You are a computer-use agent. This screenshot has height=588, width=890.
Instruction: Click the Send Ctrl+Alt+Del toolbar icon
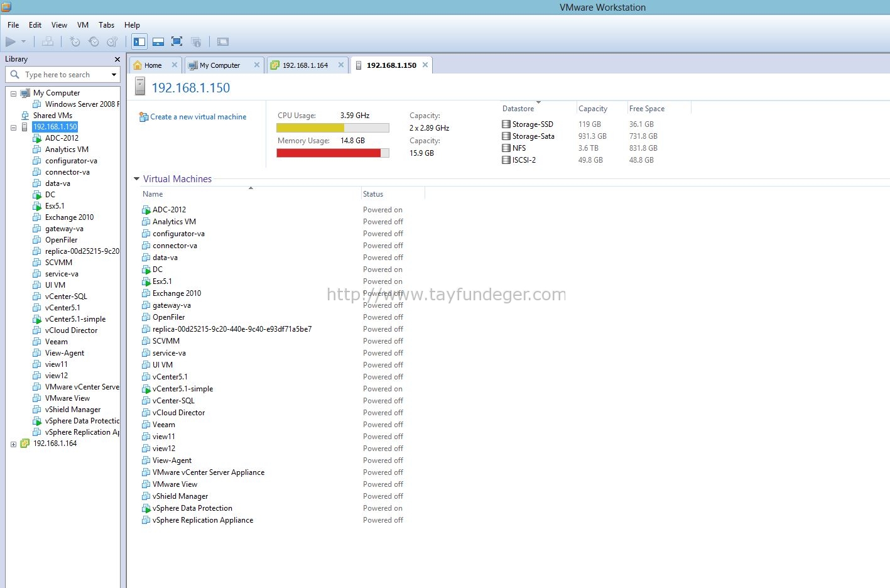click(x=48, y=42)
